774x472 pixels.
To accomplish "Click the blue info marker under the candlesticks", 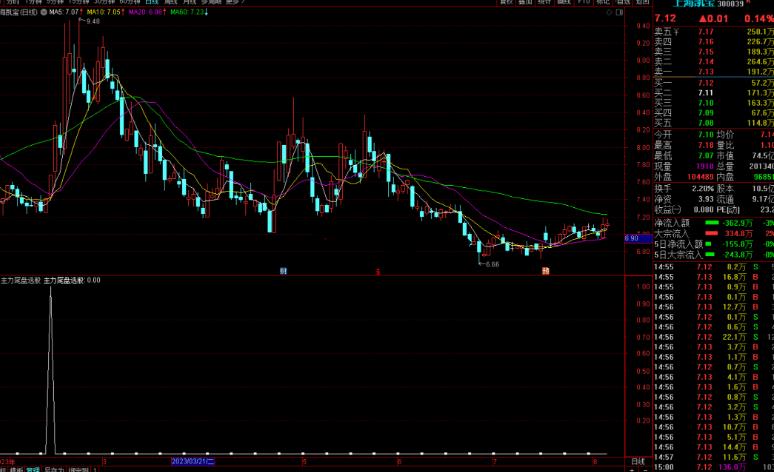I will point(283,271).
